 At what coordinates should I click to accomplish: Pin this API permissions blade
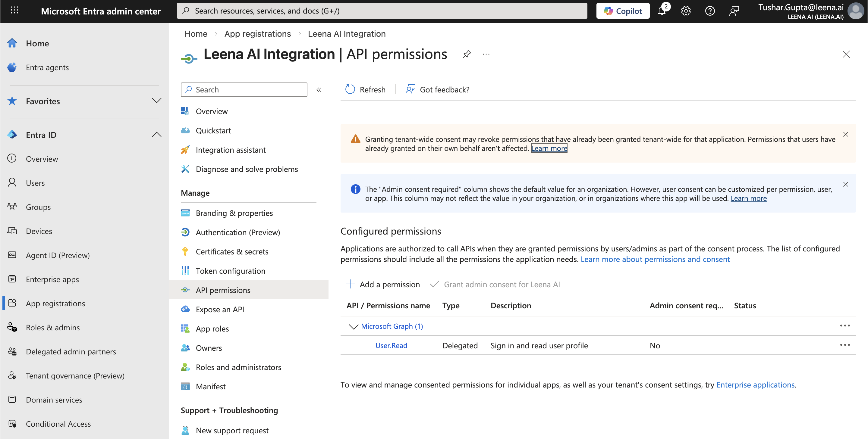[466, 54]
